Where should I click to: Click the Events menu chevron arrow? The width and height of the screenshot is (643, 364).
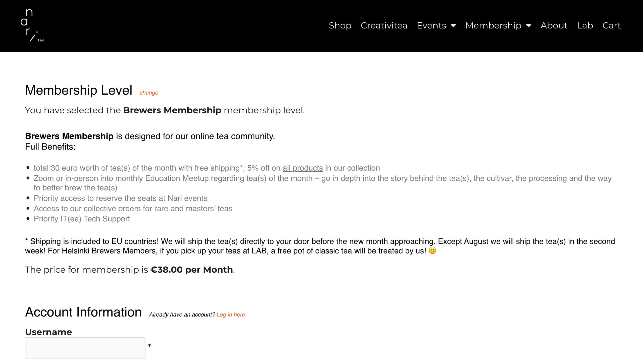tap(454, 26)
